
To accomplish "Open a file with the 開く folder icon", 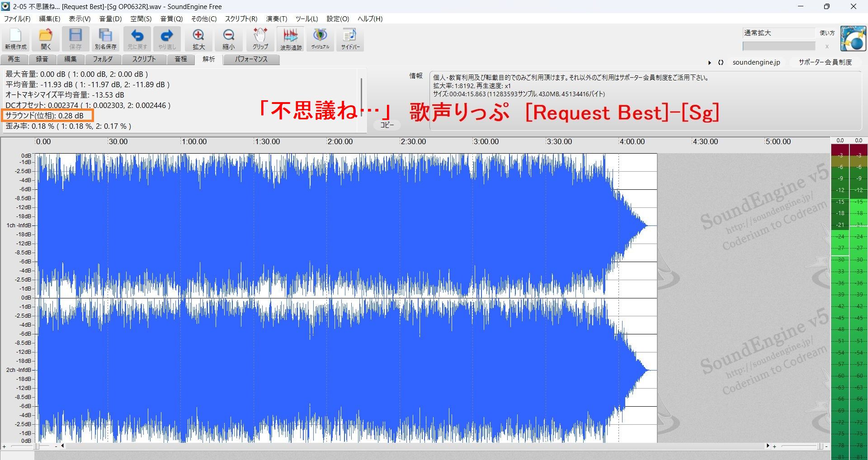I will (46, 39).
